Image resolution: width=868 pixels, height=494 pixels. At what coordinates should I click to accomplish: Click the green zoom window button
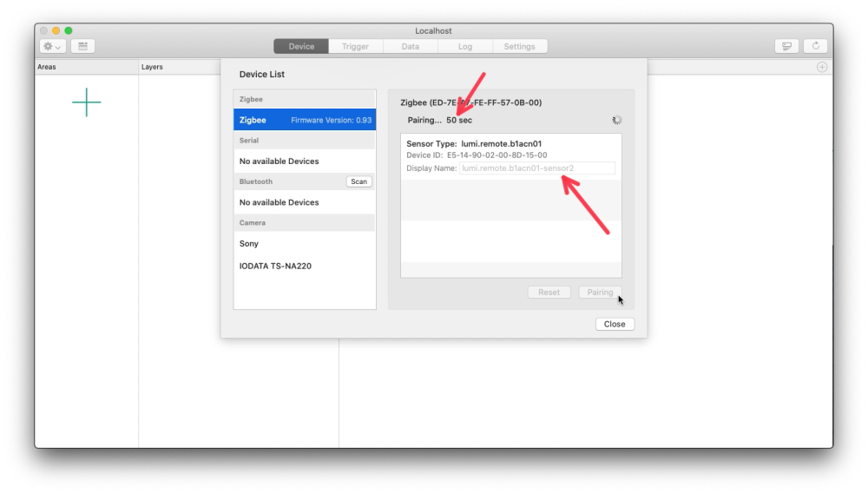[69, 30]
